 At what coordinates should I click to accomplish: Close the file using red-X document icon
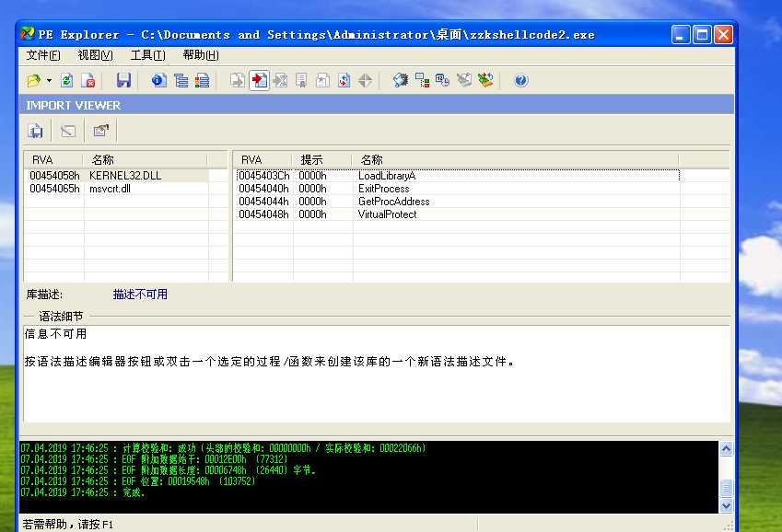[x=88, y=80]
